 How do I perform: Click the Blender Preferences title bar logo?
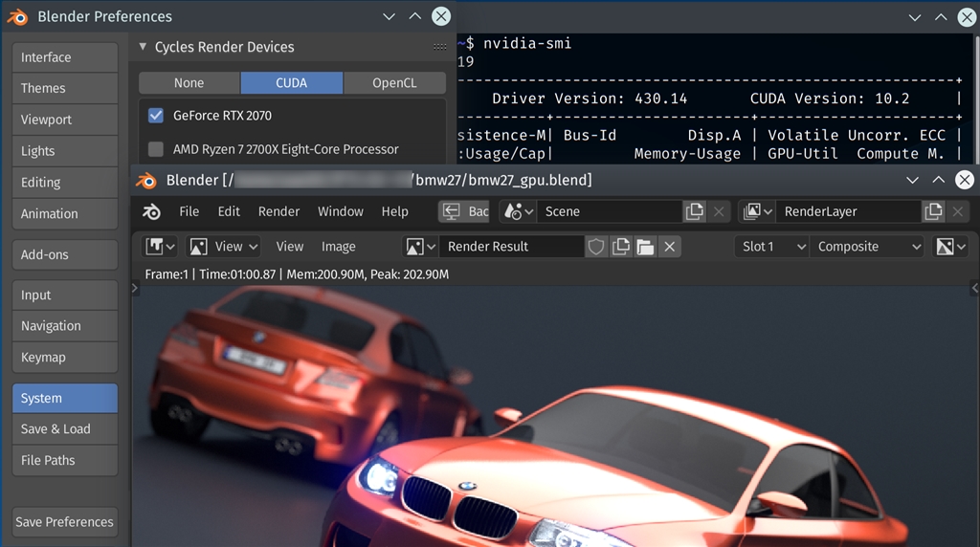click(17, 17)
